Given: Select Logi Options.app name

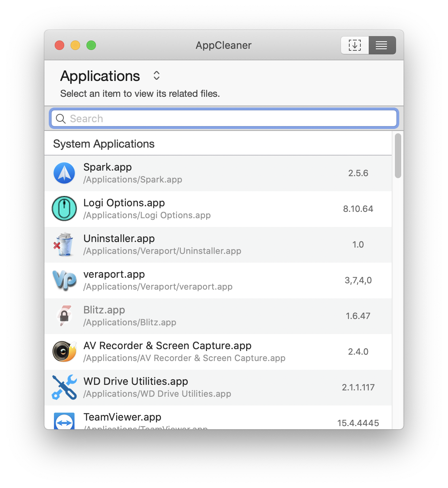Looking at the screenshot, I should point(124,203).
